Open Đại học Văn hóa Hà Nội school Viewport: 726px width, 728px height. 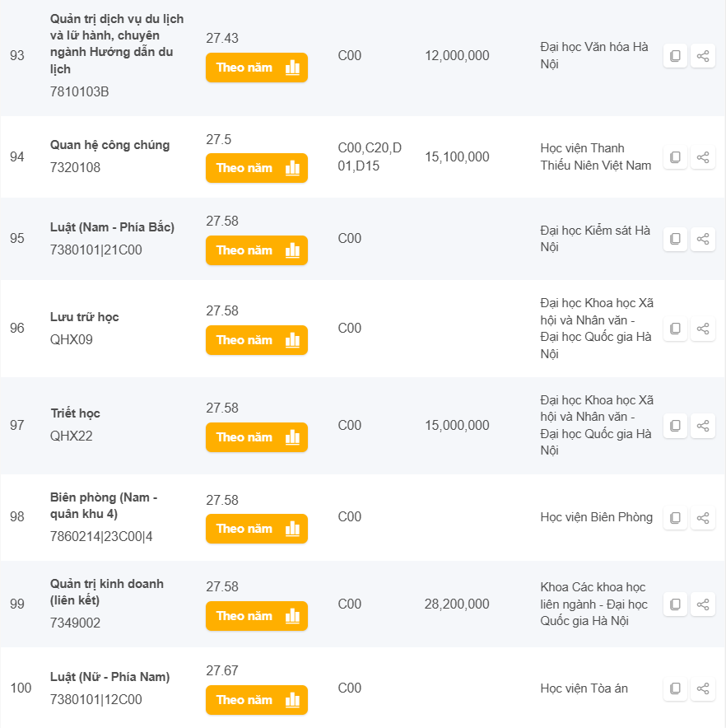pos(593,55)
